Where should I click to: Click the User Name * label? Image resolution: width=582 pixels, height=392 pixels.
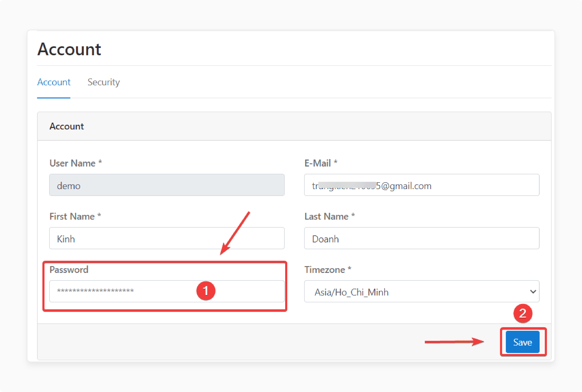[76, 163]
